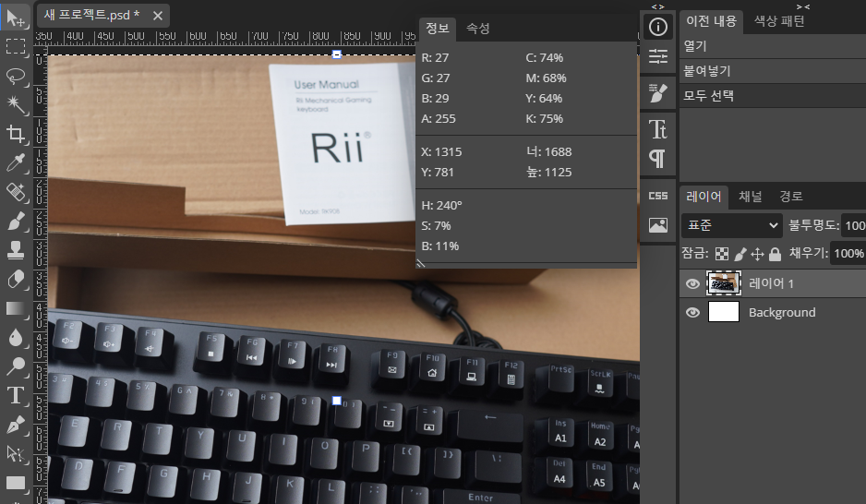The width and height of the screenshot is (866, 504).
Task: Open the CSS panel icon
Action: pyautogui.click(x=657, y=196)
